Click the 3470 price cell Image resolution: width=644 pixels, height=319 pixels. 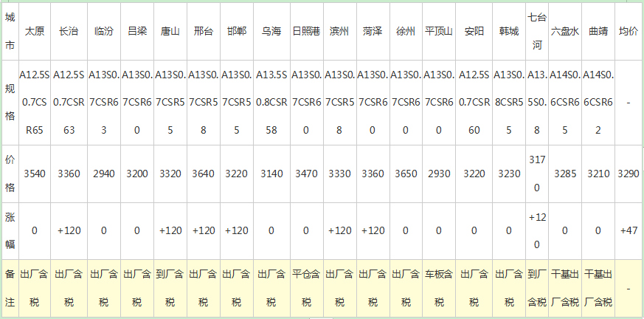305,174
